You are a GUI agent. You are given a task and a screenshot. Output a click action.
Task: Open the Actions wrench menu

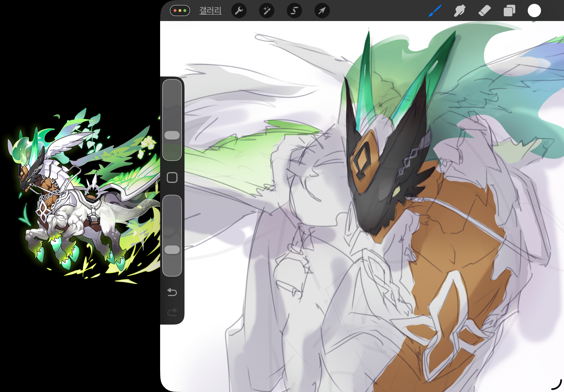[x=239, y=11]
